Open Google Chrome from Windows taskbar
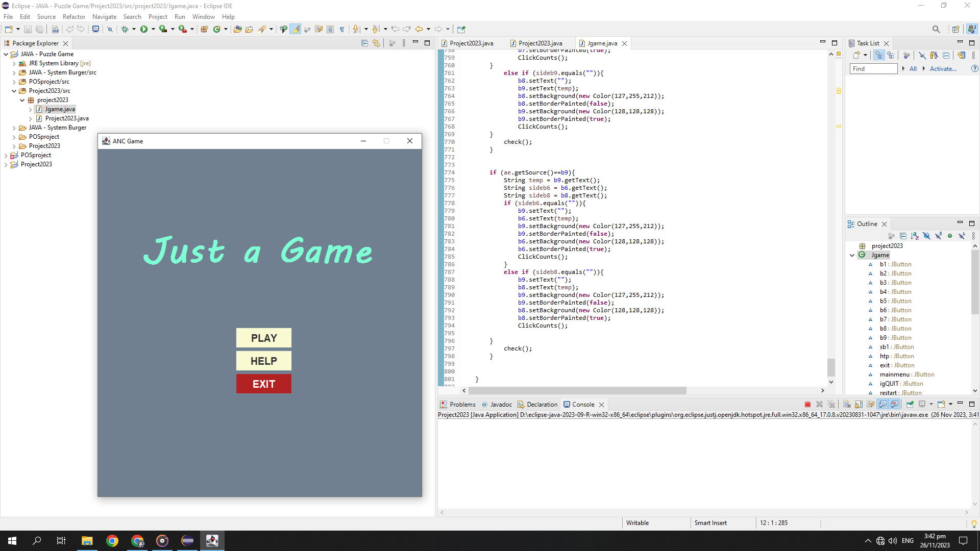Screen dimensions: 980x551 [112, 541]
